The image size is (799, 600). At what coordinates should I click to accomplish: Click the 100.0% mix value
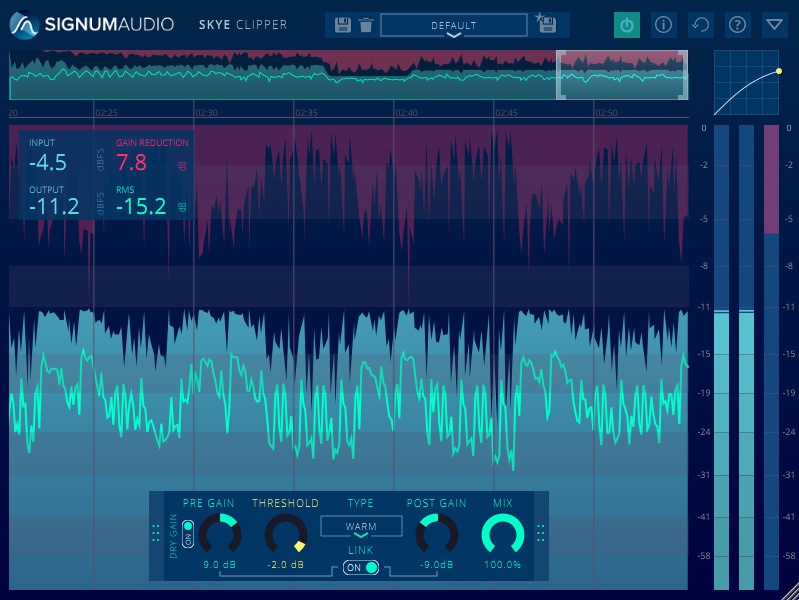[502, 565]
